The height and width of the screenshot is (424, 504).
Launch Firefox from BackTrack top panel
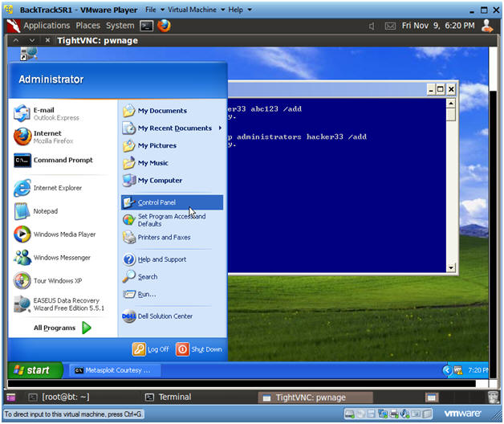[x=164, y=26]
